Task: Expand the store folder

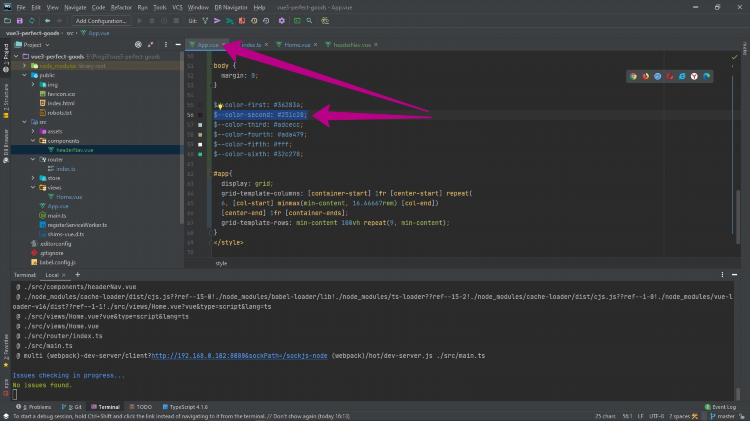Action: point(33,178)
